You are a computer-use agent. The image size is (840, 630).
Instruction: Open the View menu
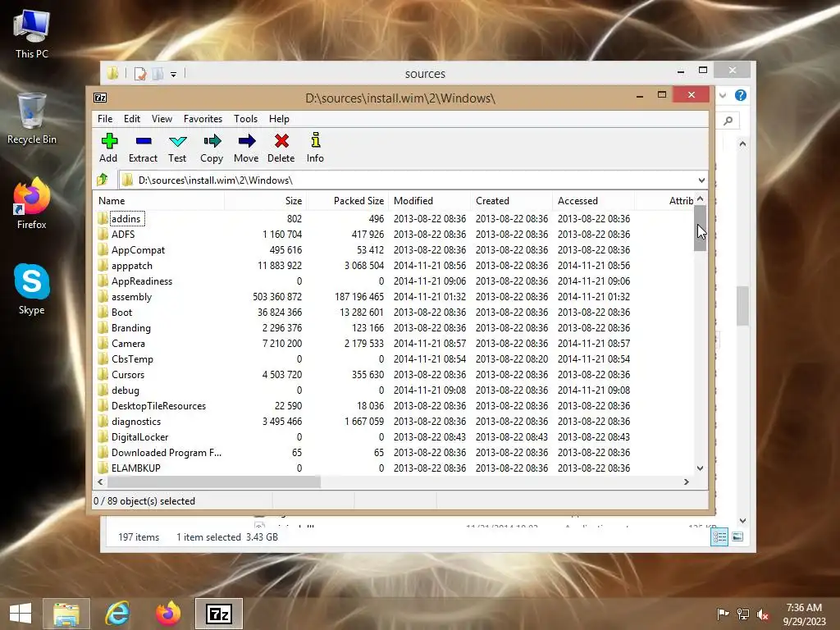click(162, 119)
